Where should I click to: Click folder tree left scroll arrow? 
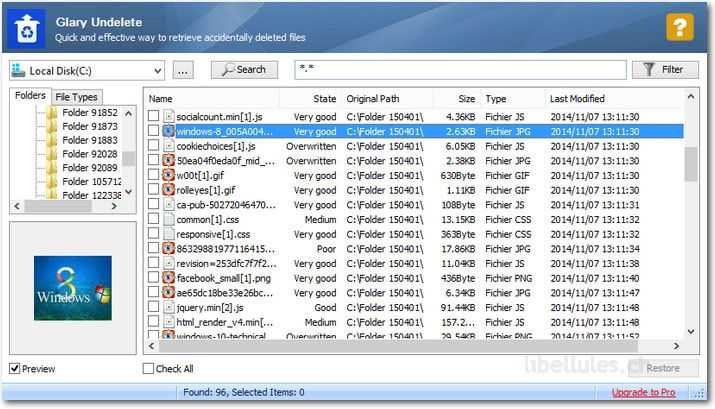17,206
